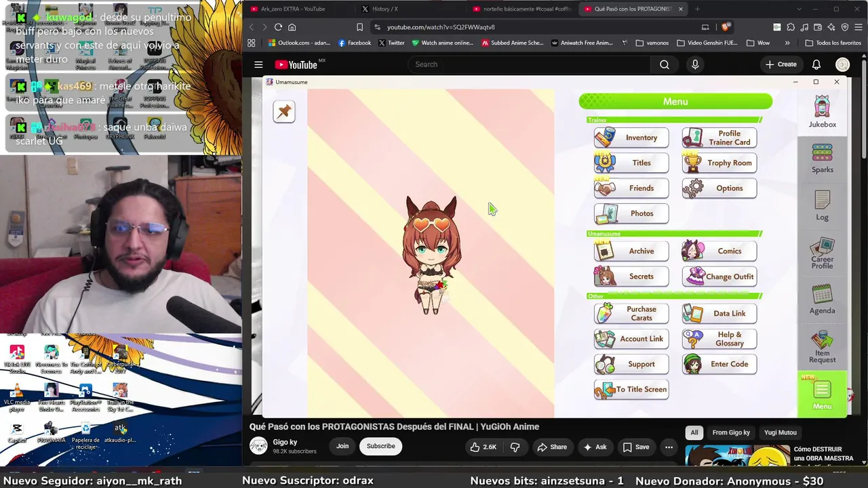Share the video

click(x=551, y=447)
